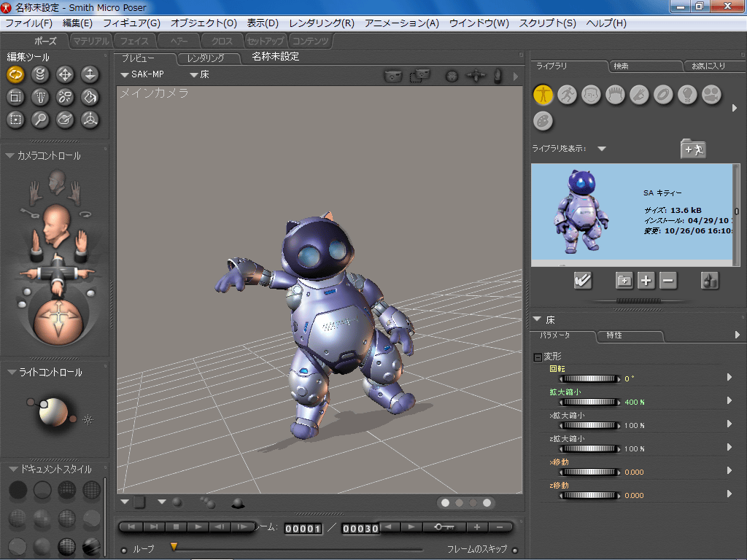Click the new folder button under library thumbnail

tap(624, 281)
